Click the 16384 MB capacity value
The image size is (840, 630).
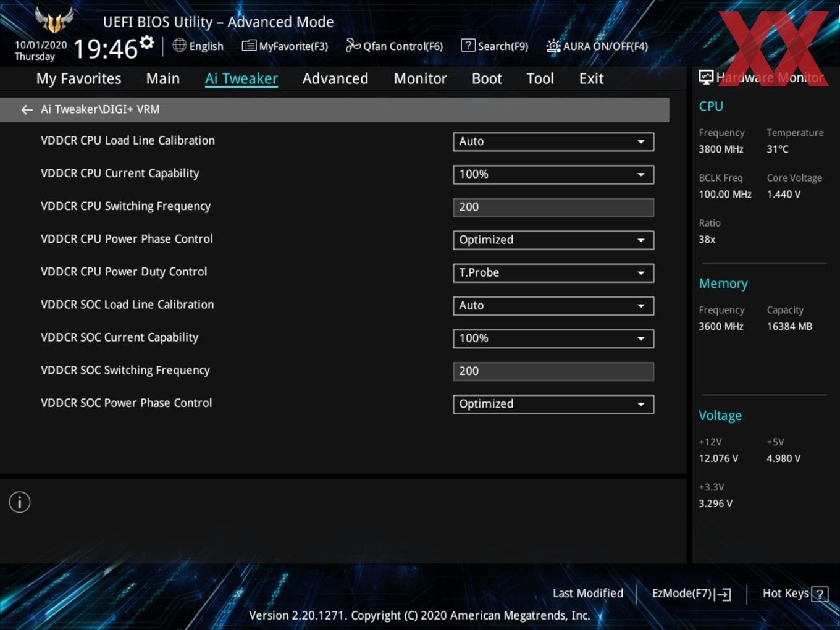tap(789, 326)
